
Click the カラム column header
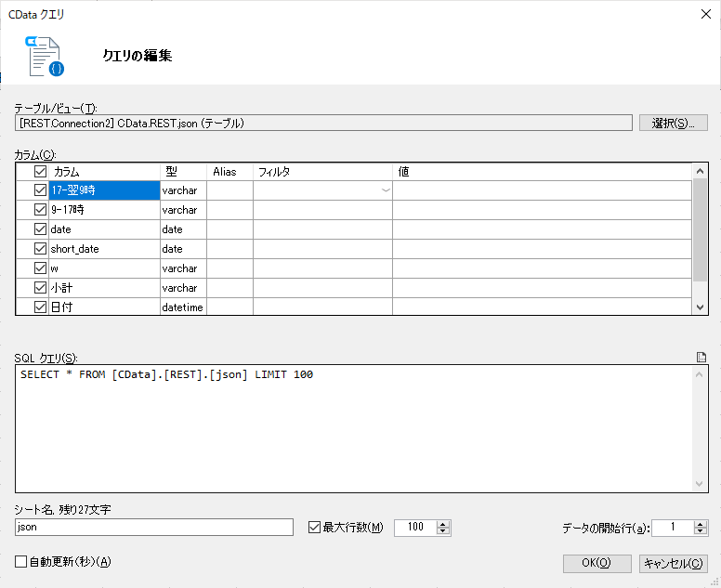tap(104, 172)
